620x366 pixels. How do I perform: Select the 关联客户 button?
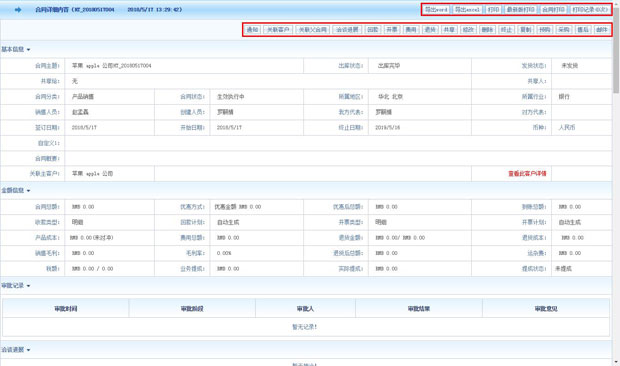point(278,30)
